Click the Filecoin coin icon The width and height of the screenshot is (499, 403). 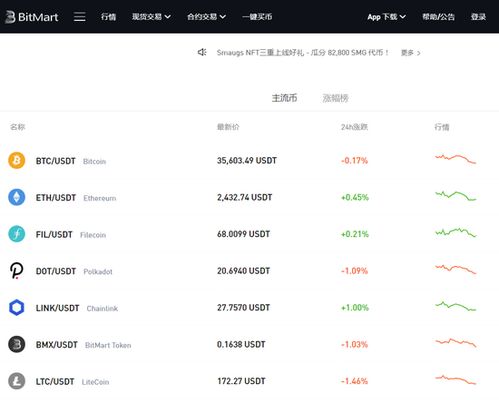pos(17,234)
